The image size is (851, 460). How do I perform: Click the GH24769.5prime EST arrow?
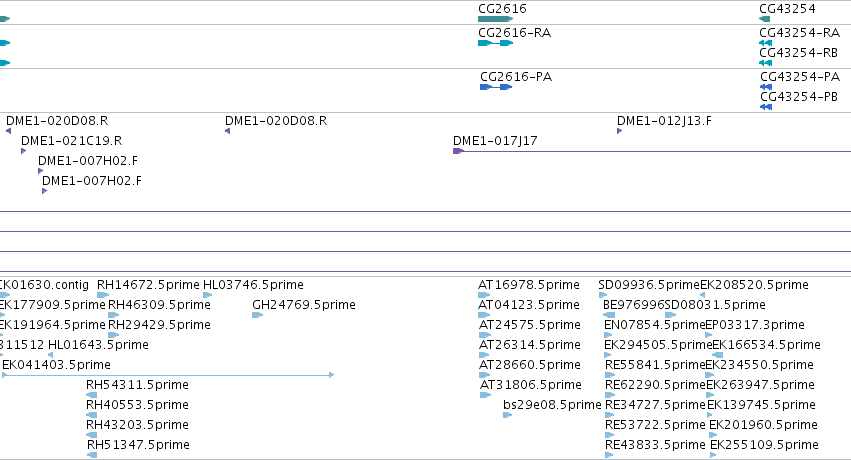click(258, 315)
